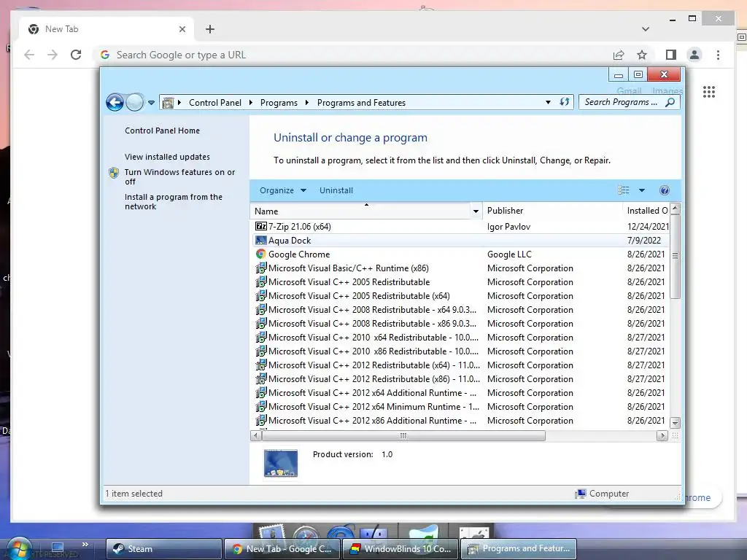Open recent pages dropdown next to Forward button
Image resolution: width=747 pixels, height=560 pixels.
point(151,102)
